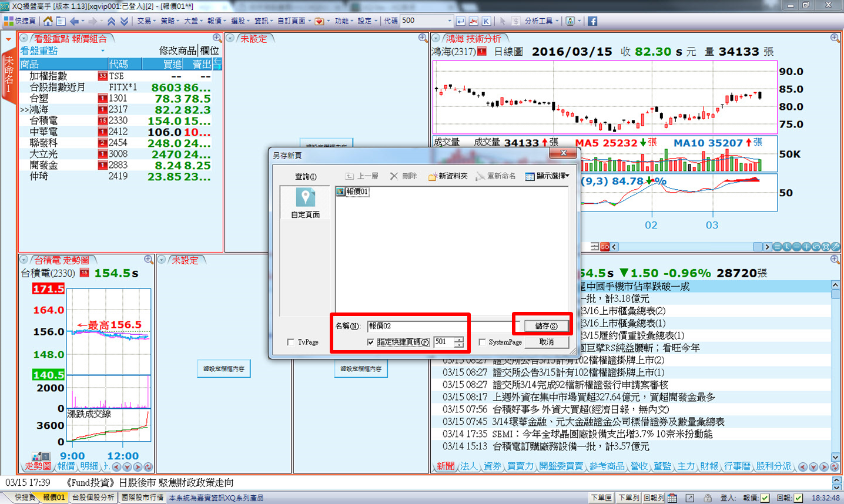Screen dimensions: 844x504
Task: Click the K-line chart icon in toolbar
Action: [x=486, y=21]
